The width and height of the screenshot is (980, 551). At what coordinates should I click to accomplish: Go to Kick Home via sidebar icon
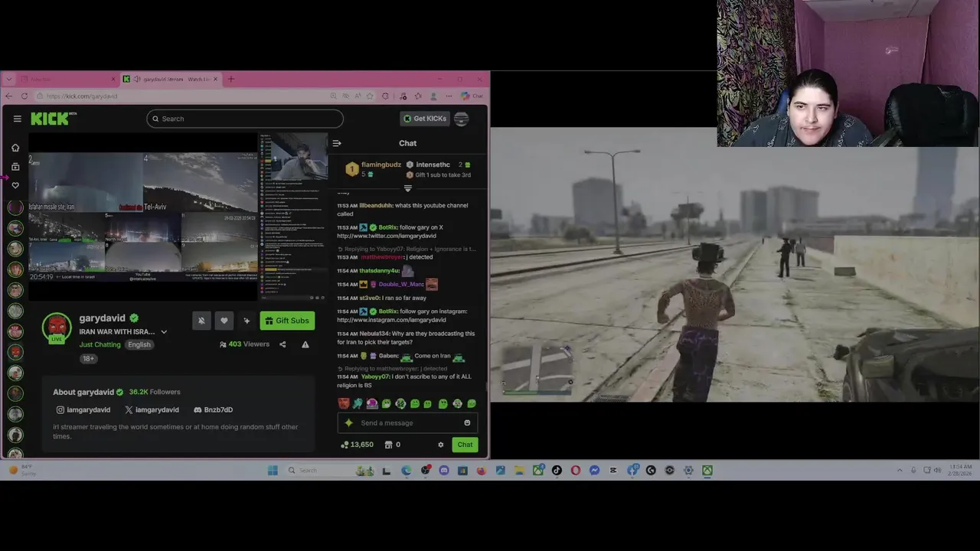click(x=15, y=148)
